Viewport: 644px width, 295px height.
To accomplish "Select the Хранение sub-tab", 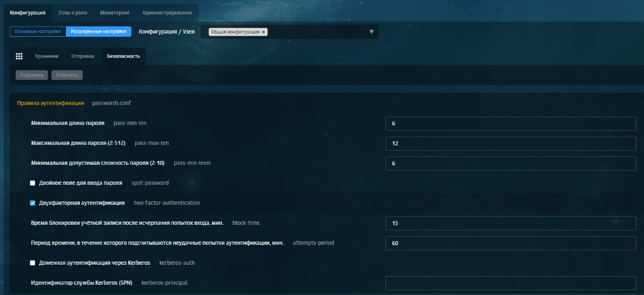I will click(x=47, y=56).
